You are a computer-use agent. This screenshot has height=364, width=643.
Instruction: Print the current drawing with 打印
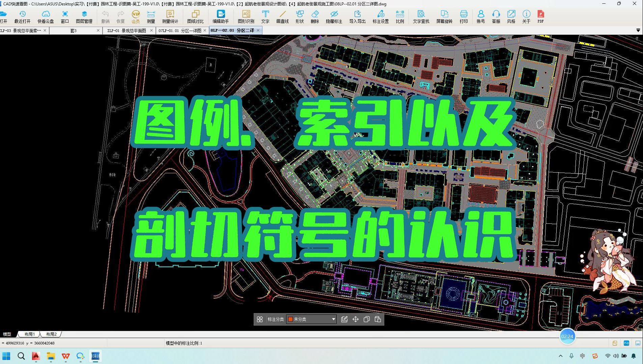464,16
